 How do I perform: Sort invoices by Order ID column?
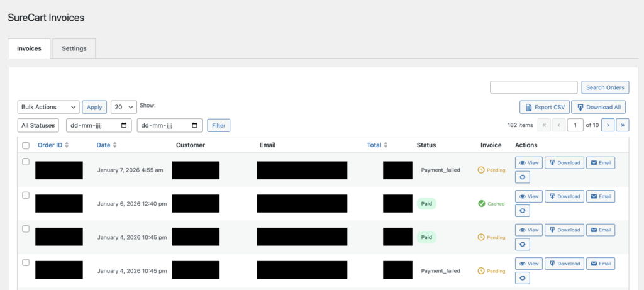[53, 145]
